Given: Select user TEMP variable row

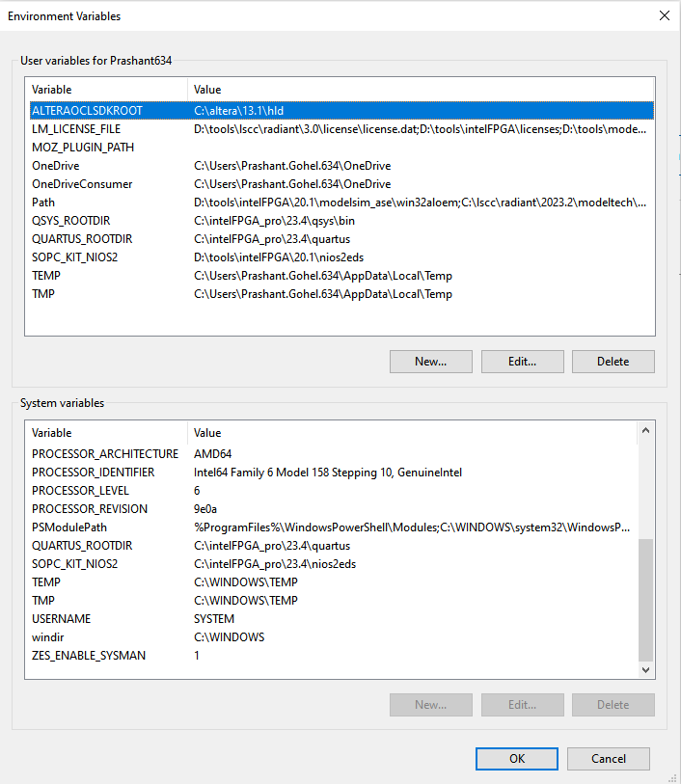Looking at the screenshot, I should 46,276.
